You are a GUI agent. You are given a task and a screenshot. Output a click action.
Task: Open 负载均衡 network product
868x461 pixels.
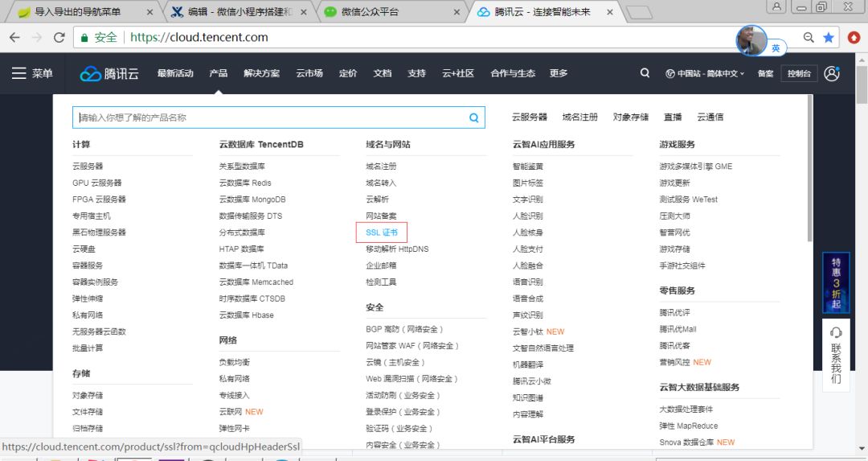[234, 362]
